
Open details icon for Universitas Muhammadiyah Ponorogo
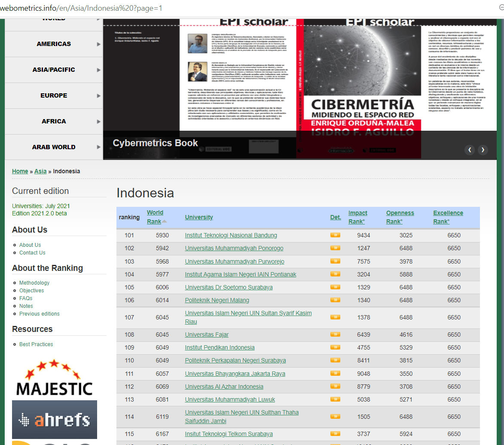click(335, 248)
